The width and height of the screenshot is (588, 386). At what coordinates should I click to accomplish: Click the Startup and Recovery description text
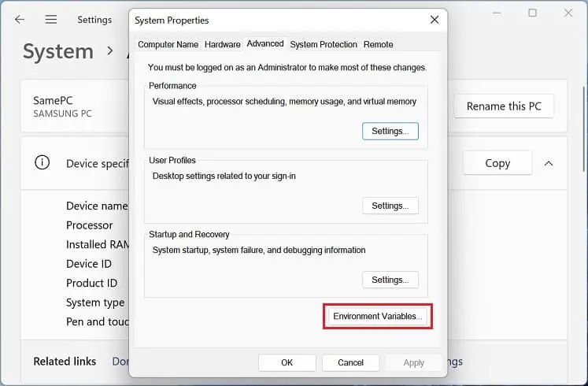[x=259, y=250]
